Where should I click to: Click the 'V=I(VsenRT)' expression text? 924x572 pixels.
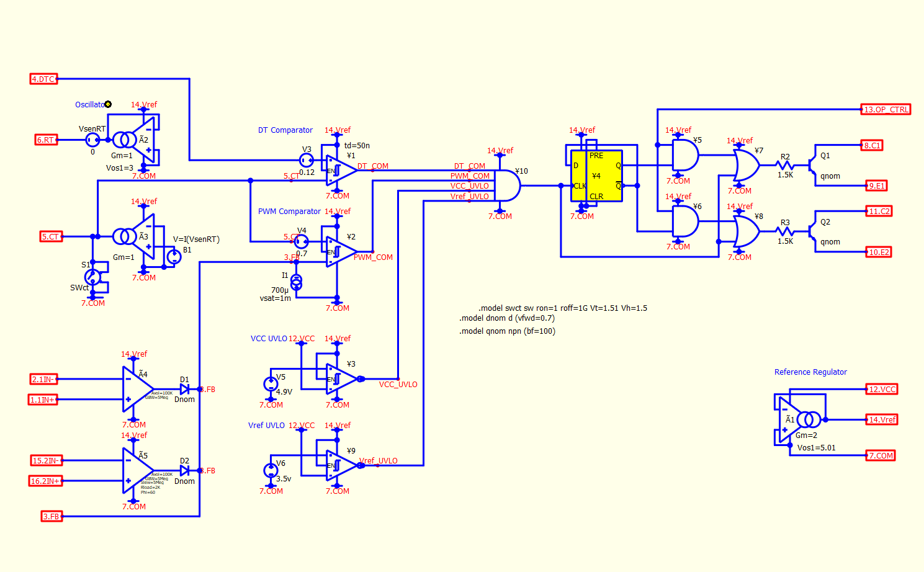tap(196, 239)
